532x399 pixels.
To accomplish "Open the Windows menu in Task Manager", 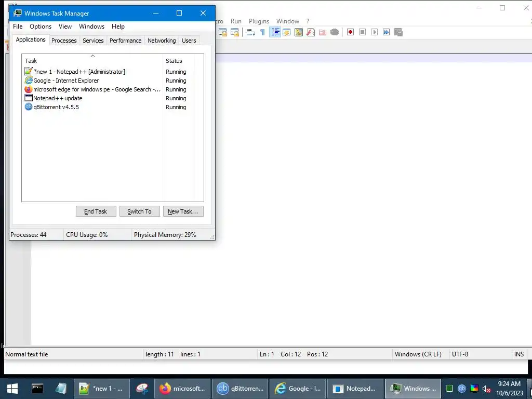I will click(x=91, y=26).
